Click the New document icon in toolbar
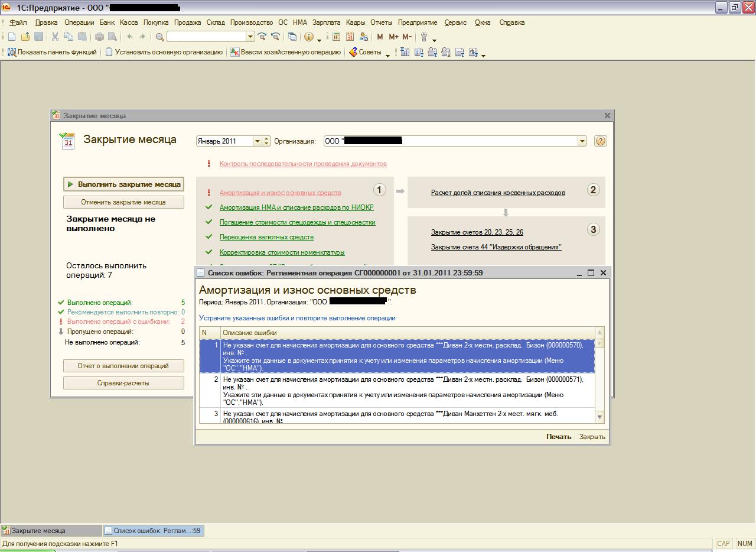The height and width of the screenshot is (552, 756). click(x=12, y=37)
